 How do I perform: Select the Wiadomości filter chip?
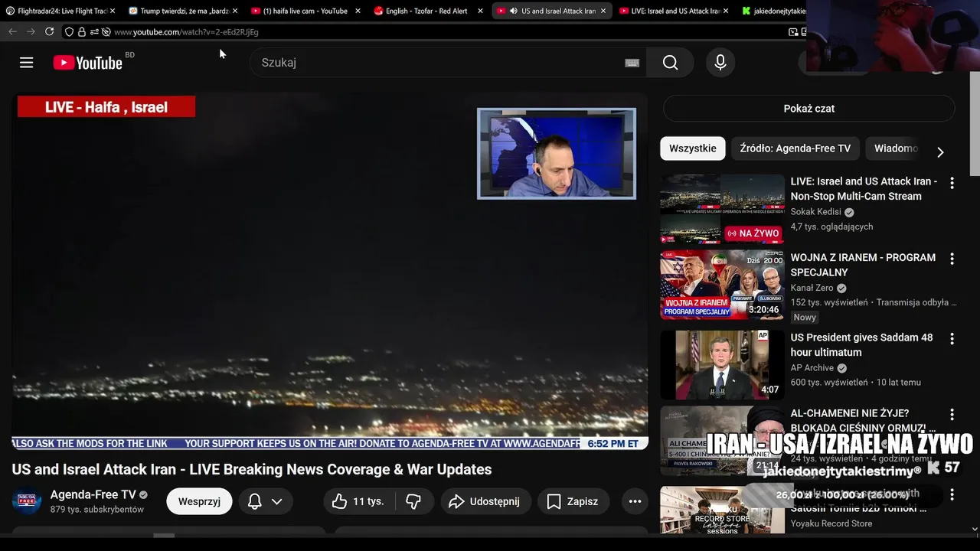point(896,148)
